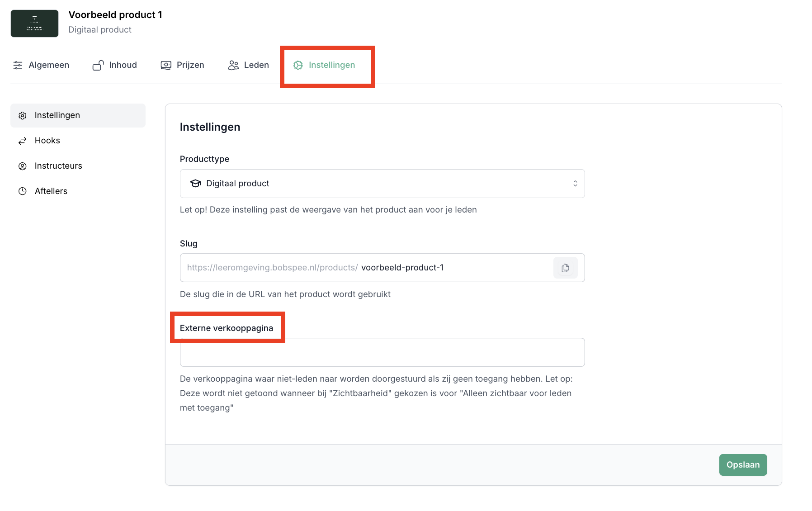Go to Hooks in the sidebar

[x=47, y=141]
